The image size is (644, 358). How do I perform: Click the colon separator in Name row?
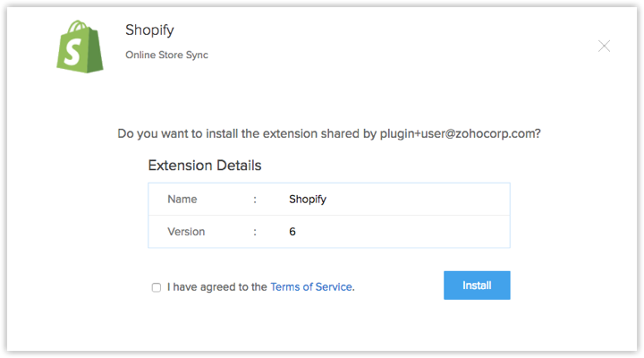point(255,200)
